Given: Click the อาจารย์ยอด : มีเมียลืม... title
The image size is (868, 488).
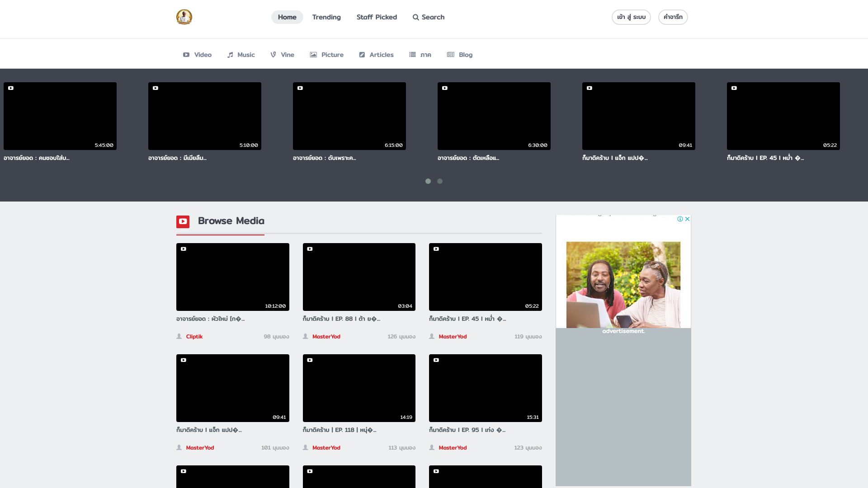Looking at the screenshot, I should pyautogui.click(x=177, y=158).
